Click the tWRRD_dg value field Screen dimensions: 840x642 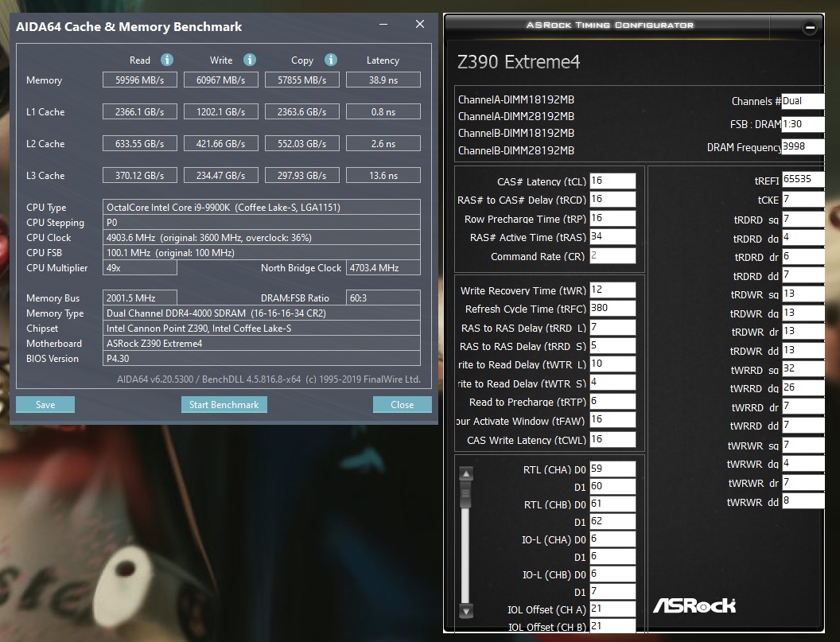(x=803, y=388)
